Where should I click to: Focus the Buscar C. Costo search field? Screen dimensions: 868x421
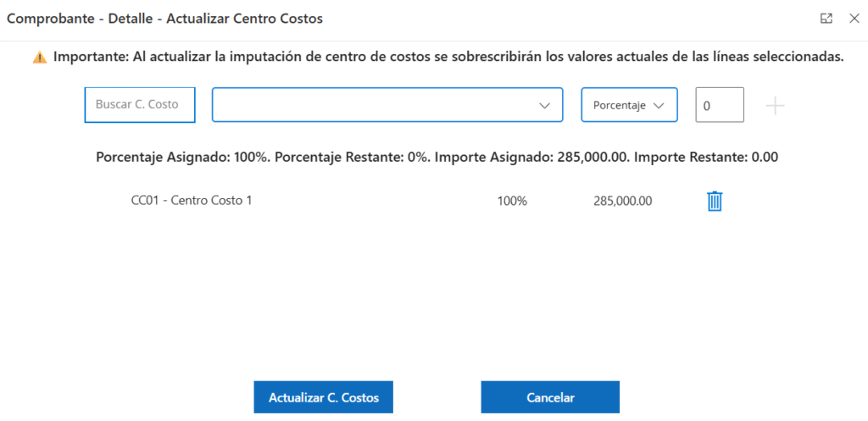(140, 105)
